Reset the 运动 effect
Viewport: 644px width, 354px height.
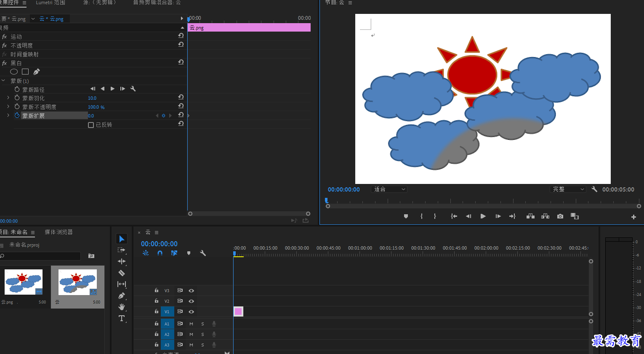[x=181, y=36]
